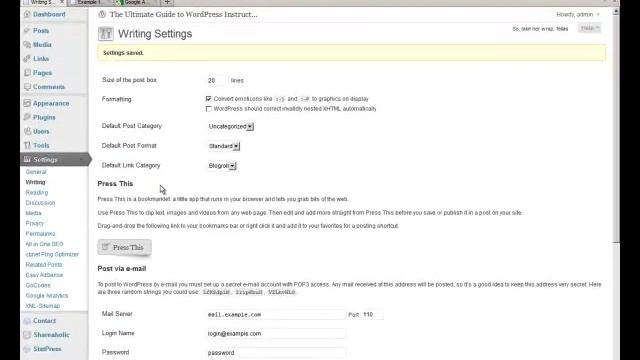
Task: Click the Shareaholic icon in sidebar
Action: [27, 335]
